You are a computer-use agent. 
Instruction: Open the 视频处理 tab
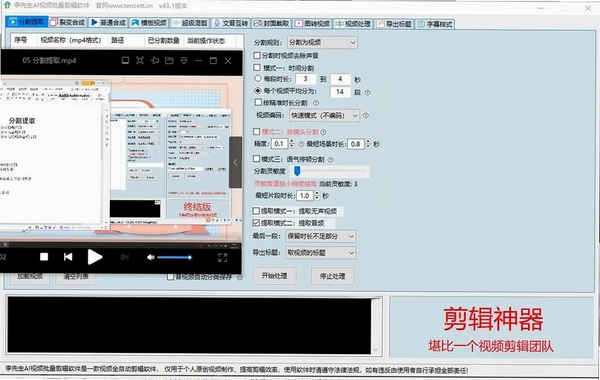pyautogui.click(x=353, y=24)
